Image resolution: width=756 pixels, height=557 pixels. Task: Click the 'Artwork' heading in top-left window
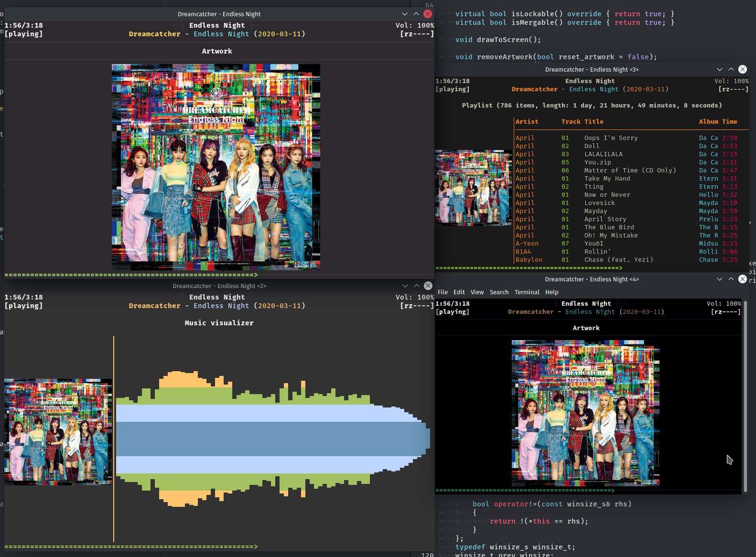[217, 51]
